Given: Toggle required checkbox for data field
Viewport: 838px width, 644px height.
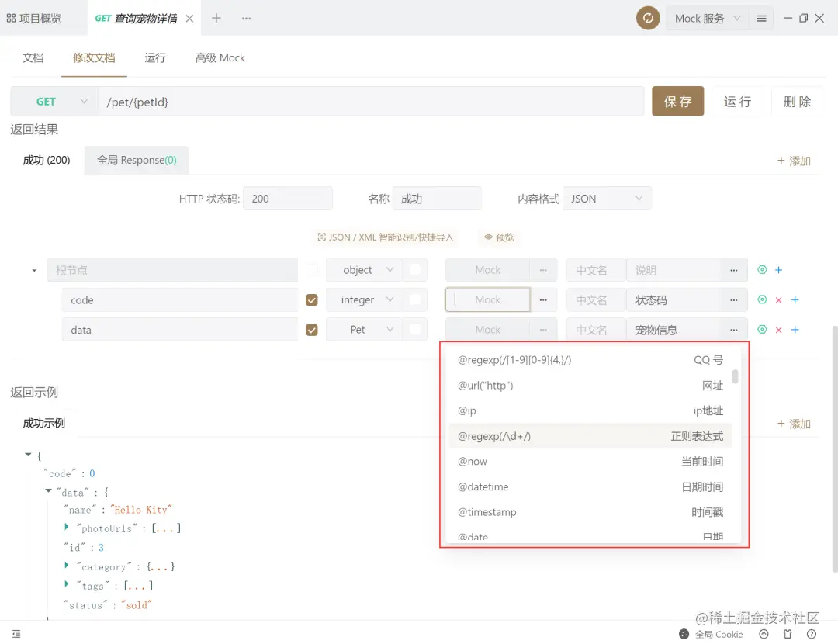Looking at the screenshot, I should click(x=312, y=330).
